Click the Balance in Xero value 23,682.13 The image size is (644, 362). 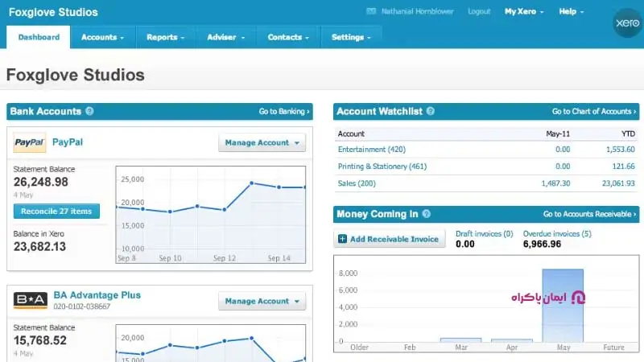pos(39,246)
